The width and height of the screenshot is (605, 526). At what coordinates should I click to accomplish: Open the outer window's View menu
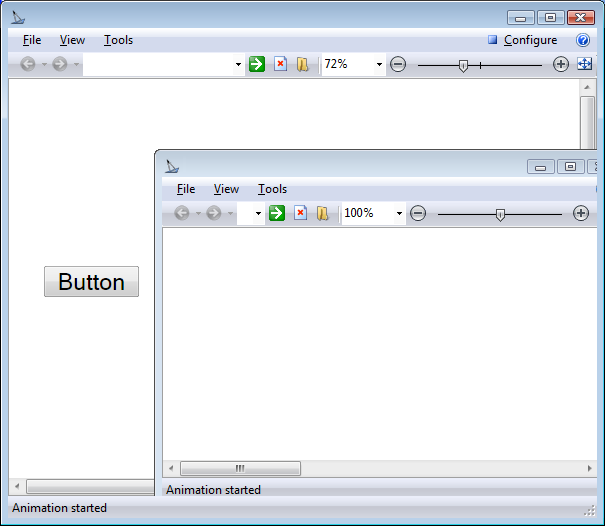72,40
